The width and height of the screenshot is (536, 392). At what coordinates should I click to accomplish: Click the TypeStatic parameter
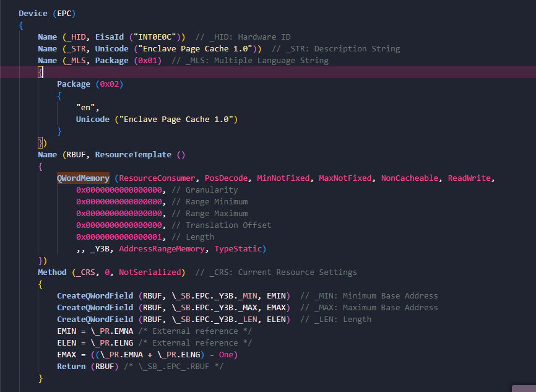point(238,249)
